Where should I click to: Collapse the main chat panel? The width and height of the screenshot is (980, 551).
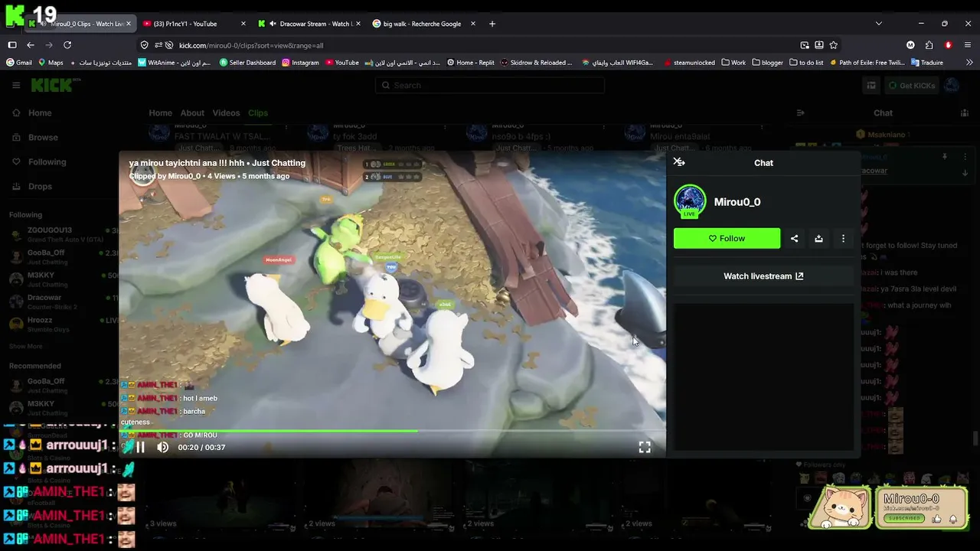click(800, 112)
